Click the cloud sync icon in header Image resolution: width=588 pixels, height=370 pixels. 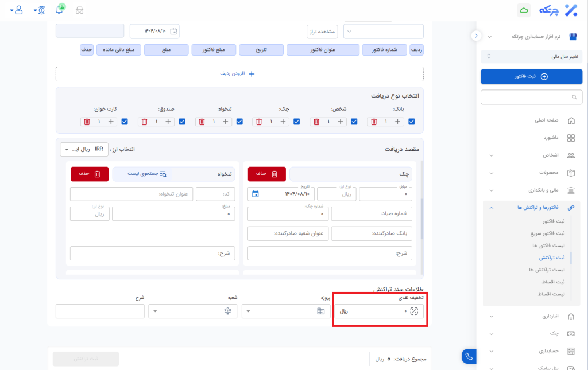coord(524,10)
